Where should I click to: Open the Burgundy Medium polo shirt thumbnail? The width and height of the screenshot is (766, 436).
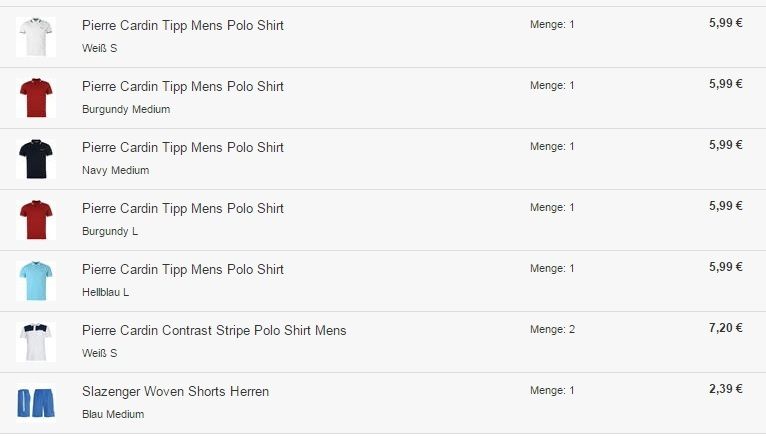tap(35, 98)
